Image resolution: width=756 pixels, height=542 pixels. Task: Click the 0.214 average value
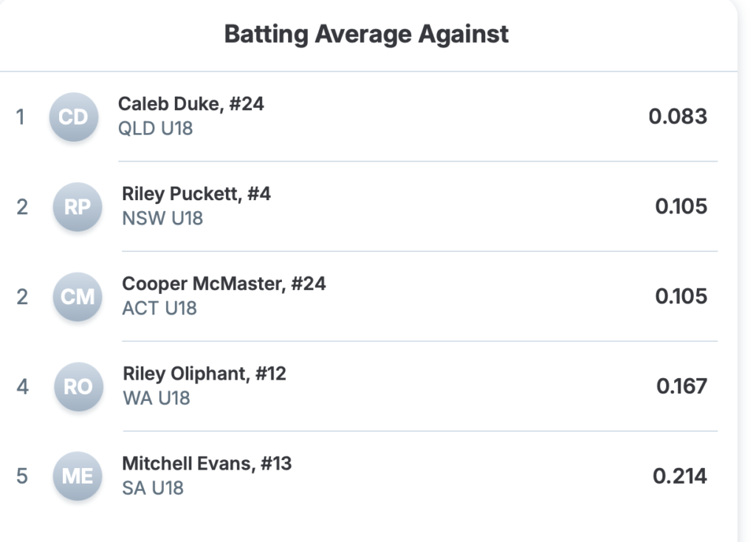[680, 476]
